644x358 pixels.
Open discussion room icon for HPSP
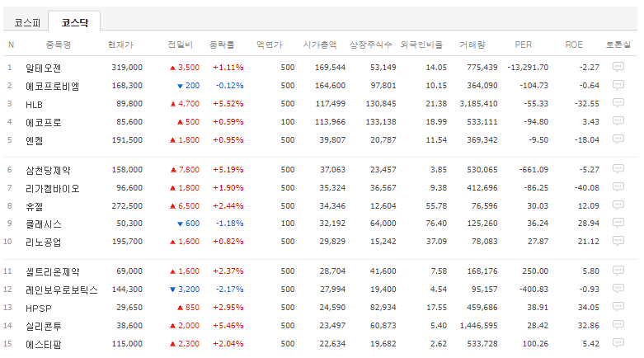click(x=618, y=307)
